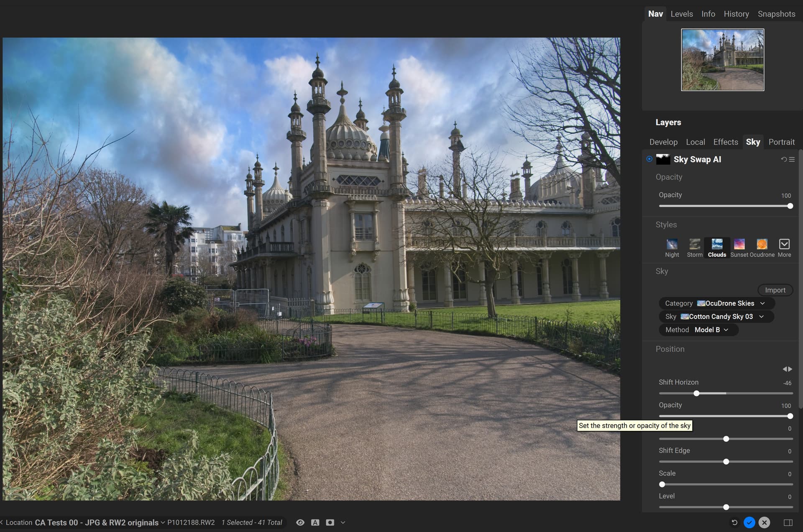Screen dimensions: 803x532
Task: Toggle the preview eye icon
Action: pyautogui.click(x=300, y=522)
